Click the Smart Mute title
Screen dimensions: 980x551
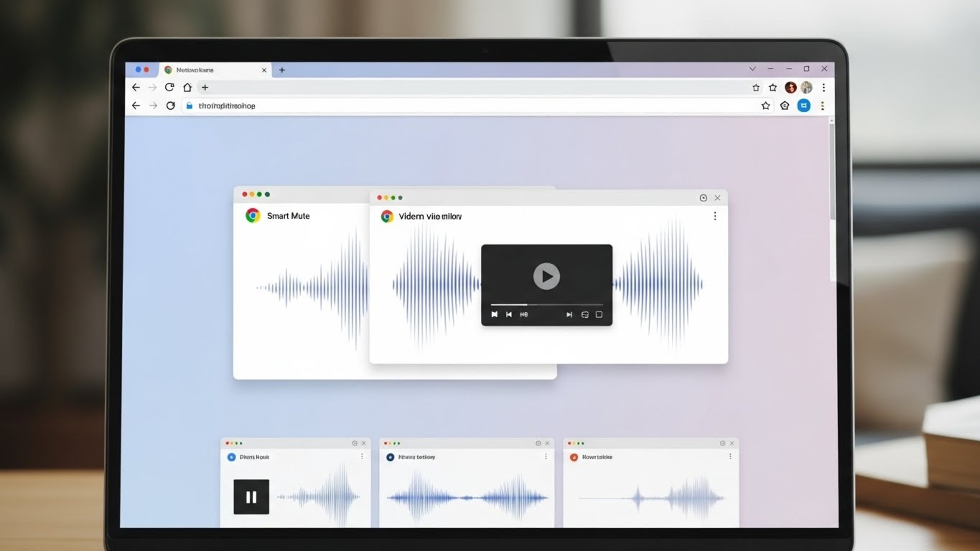pos(288,216)
